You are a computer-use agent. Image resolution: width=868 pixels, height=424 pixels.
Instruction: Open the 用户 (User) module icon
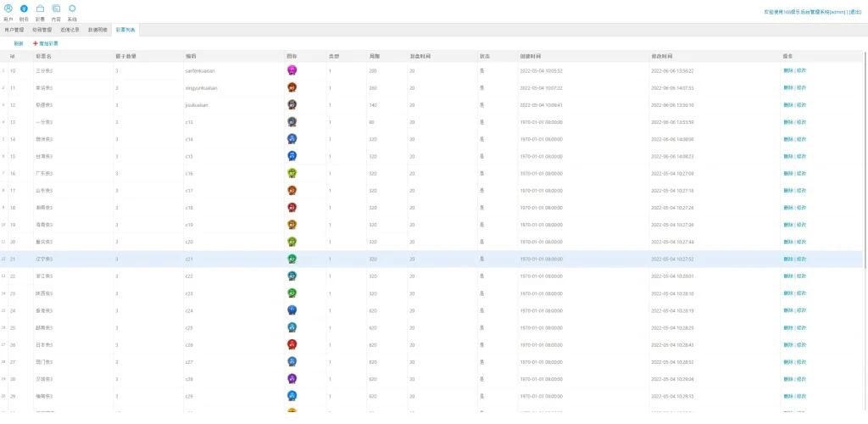pyautogui.click(x=8, y=8)
